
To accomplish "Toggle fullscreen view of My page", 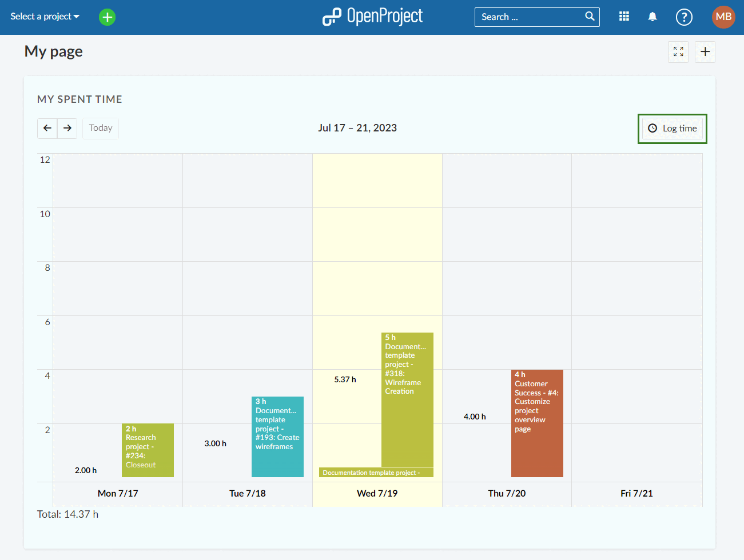I will point(678,52).
